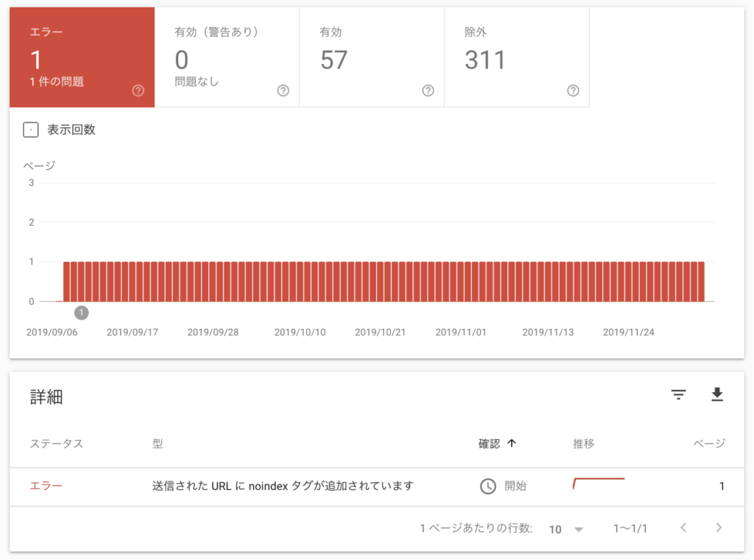Click the red trend sparkline in 推移 column
The width and height of the screenshot is (754, 560).
click(x=598, y=483)
